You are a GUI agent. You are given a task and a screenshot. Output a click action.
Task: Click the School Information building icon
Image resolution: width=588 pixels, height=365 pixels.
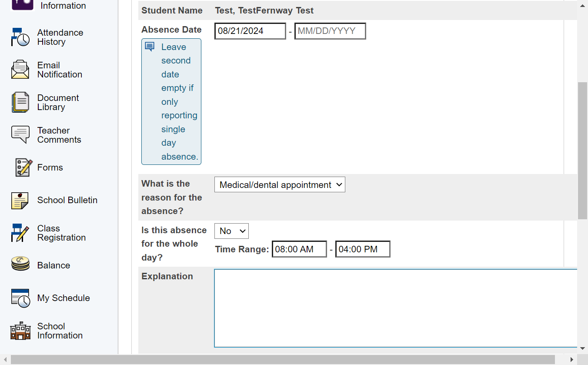coord(20,331)
